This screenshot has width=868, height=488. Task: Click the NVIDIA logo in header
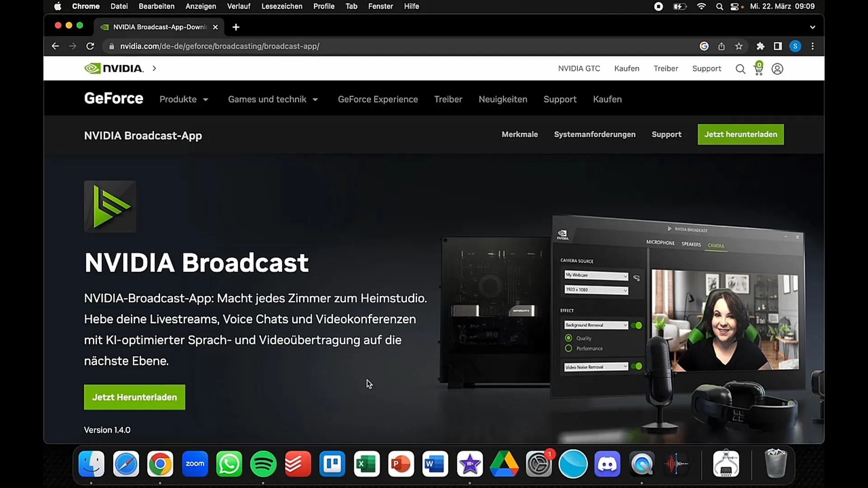(x=114, y=68)
